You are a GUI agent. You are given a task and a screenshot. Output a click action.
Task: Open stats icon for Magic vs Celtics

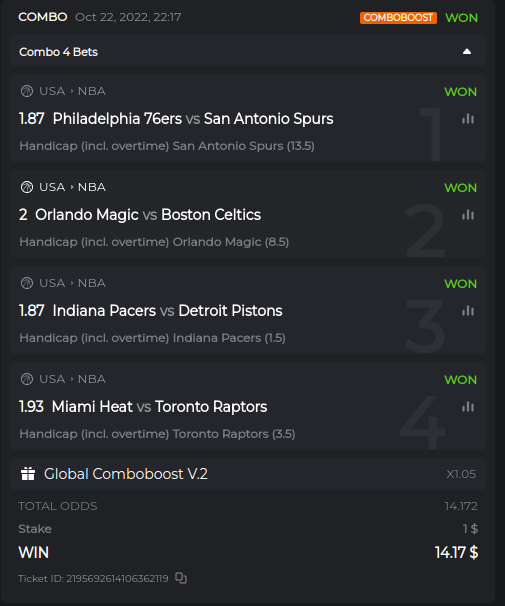point(468,214)
